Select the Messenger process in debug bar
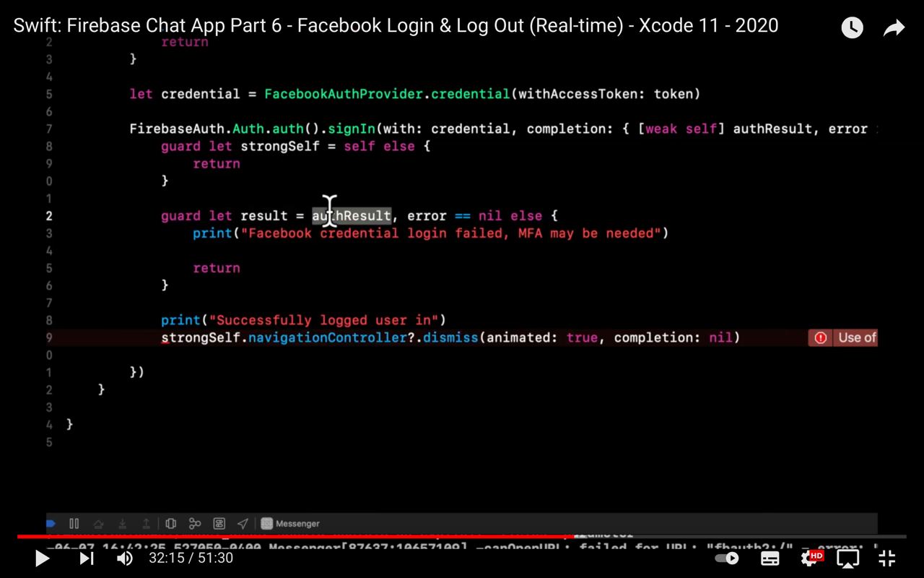The width and height of the screenshot is (924, 578). tap(290, 524)
